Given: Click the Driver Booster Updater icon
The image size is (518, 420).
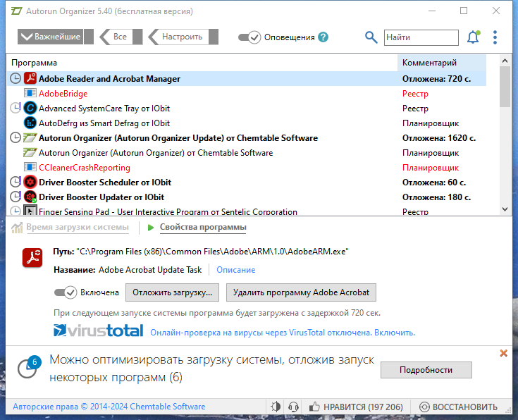Looking at the screenshot, I should coord(30,197).
